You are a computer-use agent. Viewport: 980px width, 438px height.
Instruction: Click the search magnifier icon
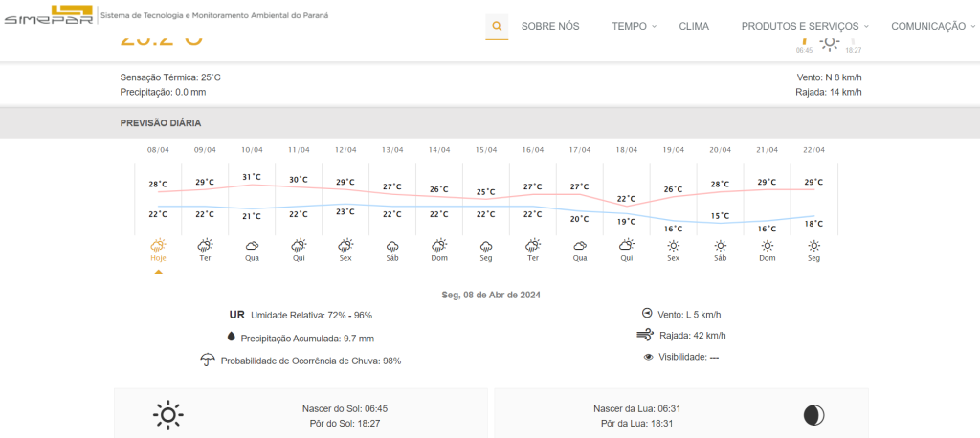(x=497, y=27)
